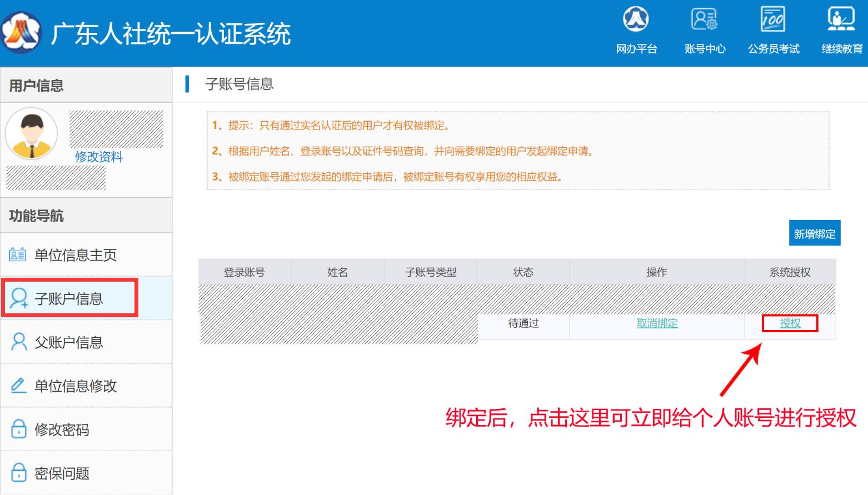This screenshot has width=868, height=495.
Task: Click the 单位信息主页 card icon
Action: pos(18,254)
